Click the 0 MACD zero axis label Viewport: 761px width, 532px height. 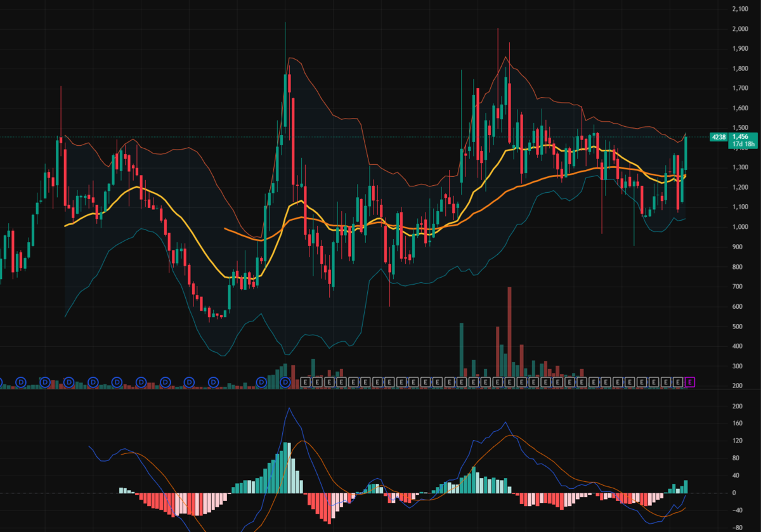pyautogui.click(x=734, y=493)
